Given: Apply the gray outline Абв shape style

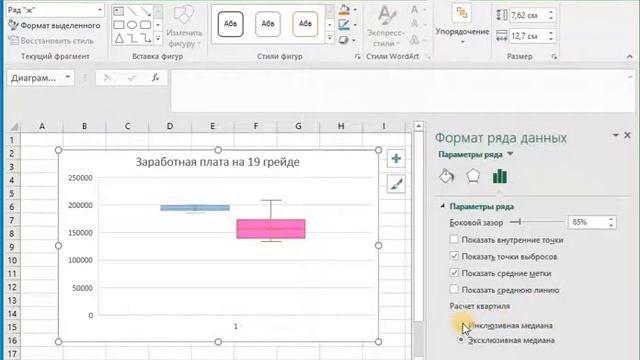Looking at the screenshot, I should pos(268,24).
